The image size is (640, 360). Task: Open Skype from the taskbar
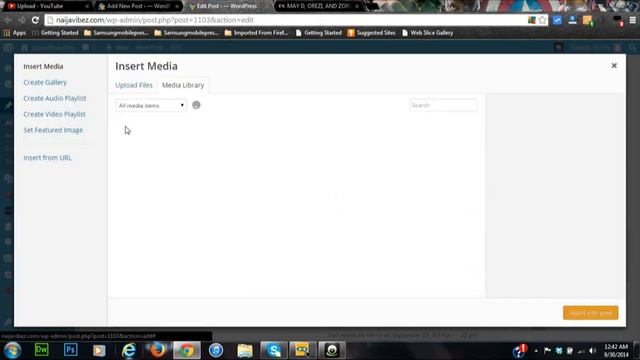coord(274,350)
